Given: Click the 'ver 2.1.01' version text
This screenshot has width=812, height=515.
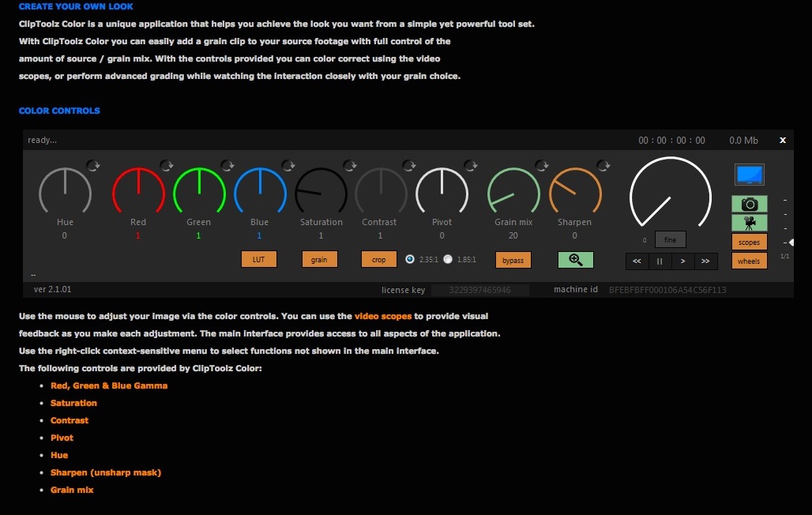Looking at the screenshot, I should pyautogui.click(x=53, y=289).
